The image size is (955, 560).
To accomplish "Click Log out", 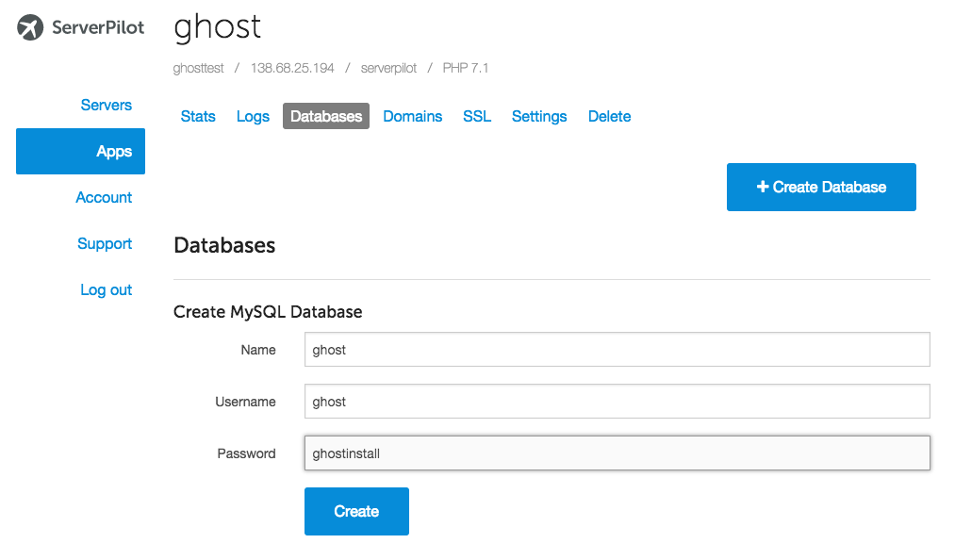I will point(106,289).
